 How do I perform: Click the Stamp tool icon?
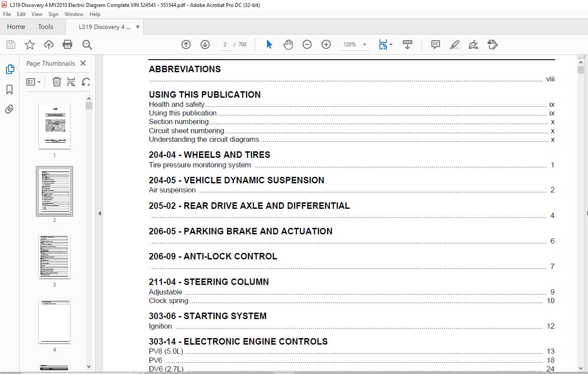[492, 45]
